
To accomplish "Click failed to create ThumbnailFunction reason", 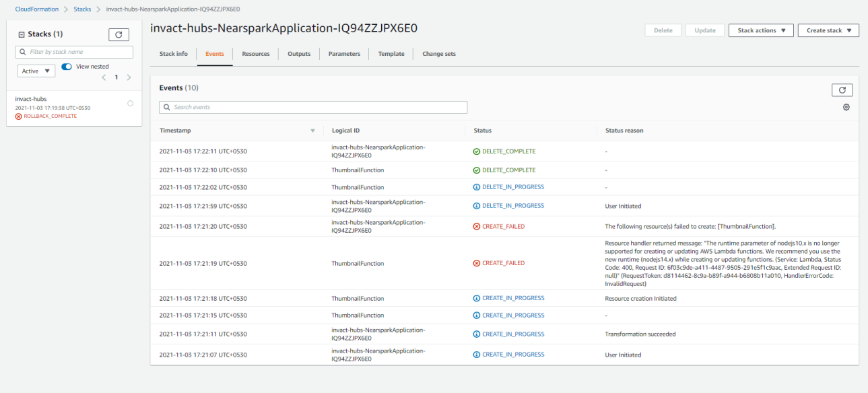I will [691, 227].
